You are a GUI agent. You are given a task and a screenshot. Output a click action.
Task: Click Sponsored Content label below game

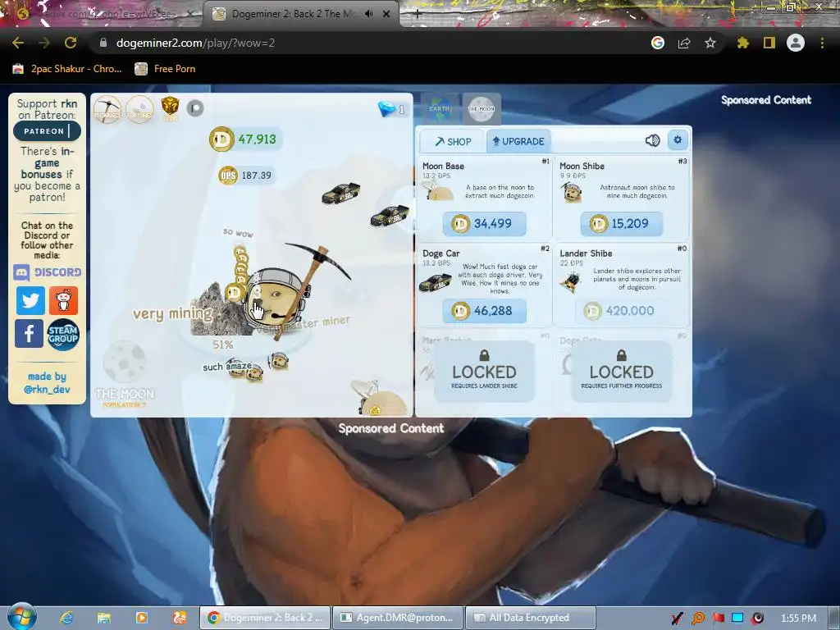tap(391, 428)
